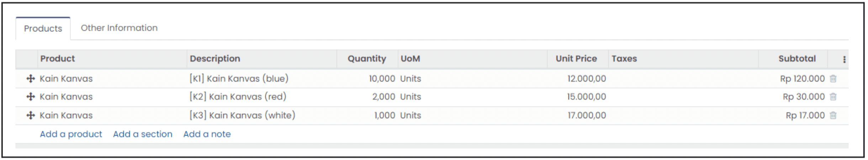Delete the Rp 30.000 order line
868x160 pixels.
pos(833,97)
